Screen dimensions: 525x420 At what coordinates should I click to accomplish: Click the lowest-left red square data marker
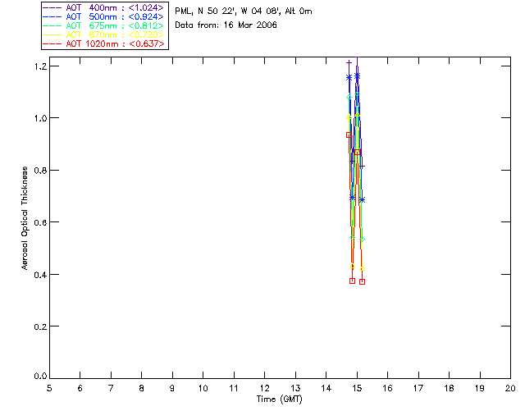pos(352,281)
